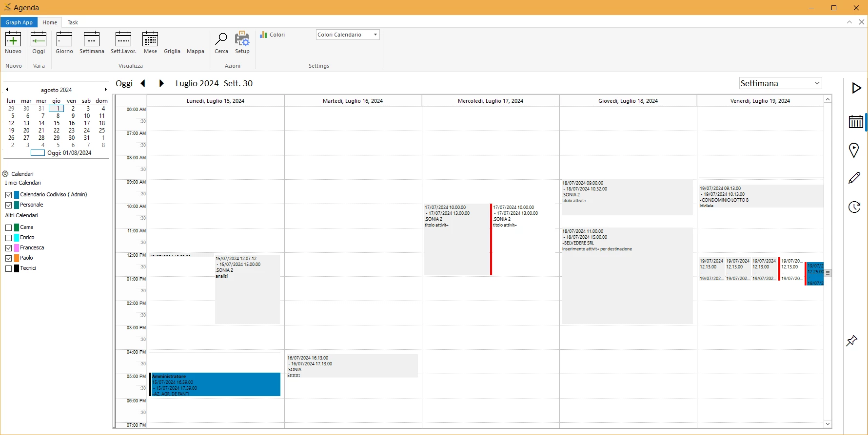The image size is (868, 435).
Task: Click the orange Paolo color swatch
Action: (17, 258)
